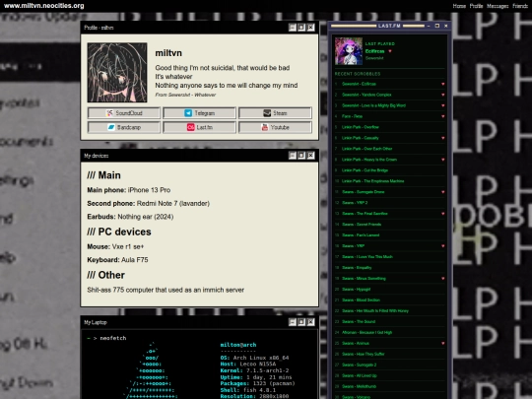
Task: Click the neofetch command in My Laptop window
Action: [113, 338]
